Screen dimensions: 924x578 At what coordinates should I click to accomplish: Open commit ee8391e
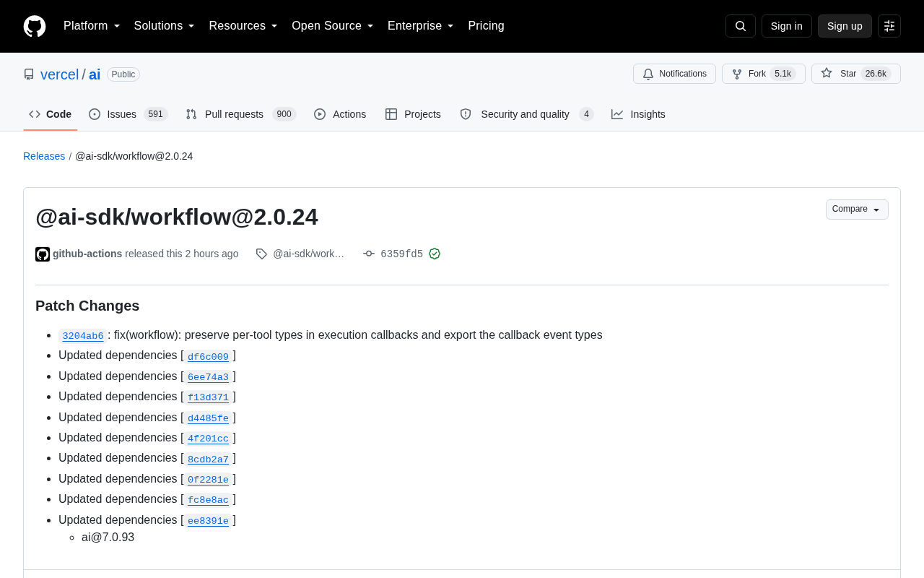[208, 521]
